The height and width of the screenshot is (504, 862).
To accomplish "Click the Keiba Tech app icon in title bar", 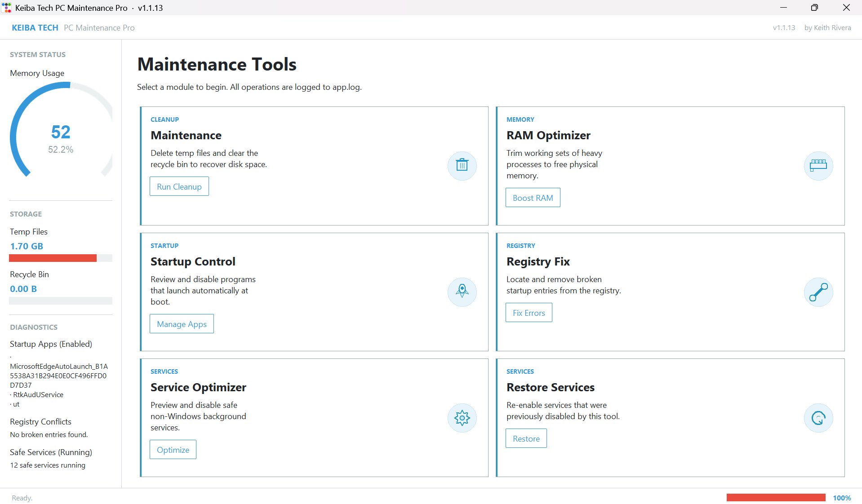I will click(6, 8).
